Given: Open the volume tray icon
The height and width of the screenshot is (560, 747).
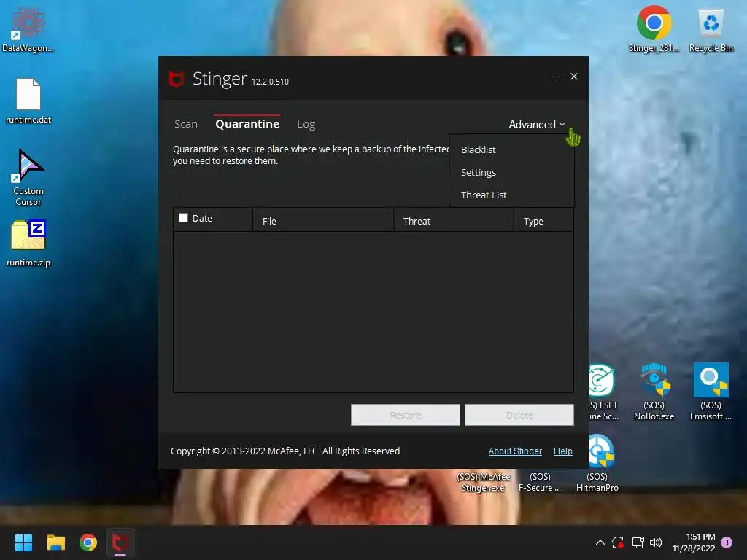Looking at the screenshot, I should pyautogui.click(x=656, y=542).
